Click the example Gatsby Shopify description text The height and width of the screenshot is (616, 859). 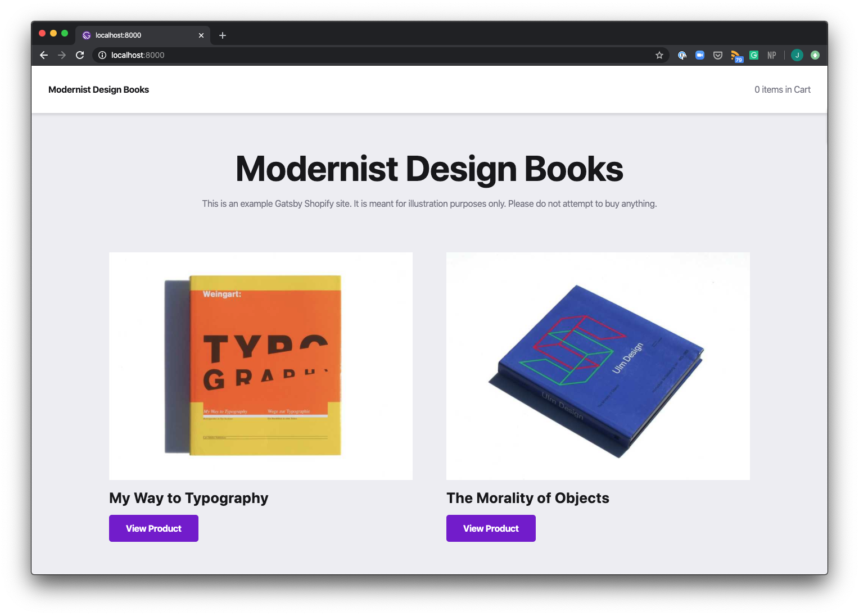tap(430, 203)
